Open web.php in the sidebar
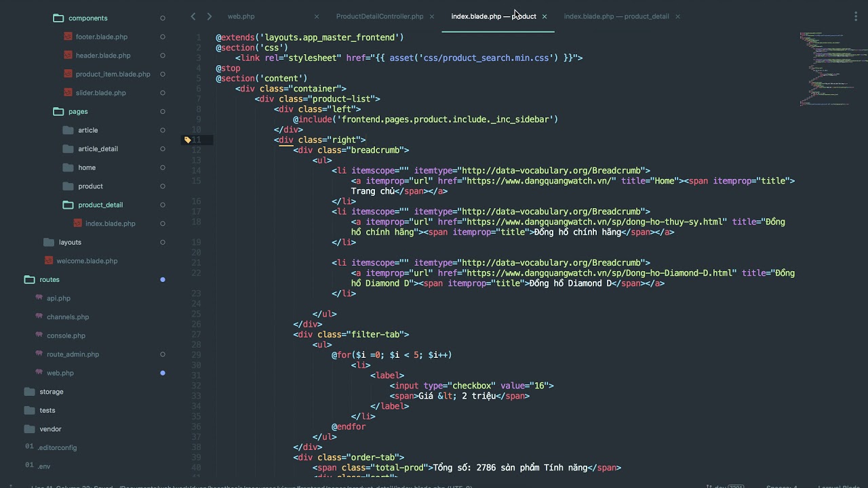Image resolution: width=868 pixels, height=488 pixels. coord(60,373)
